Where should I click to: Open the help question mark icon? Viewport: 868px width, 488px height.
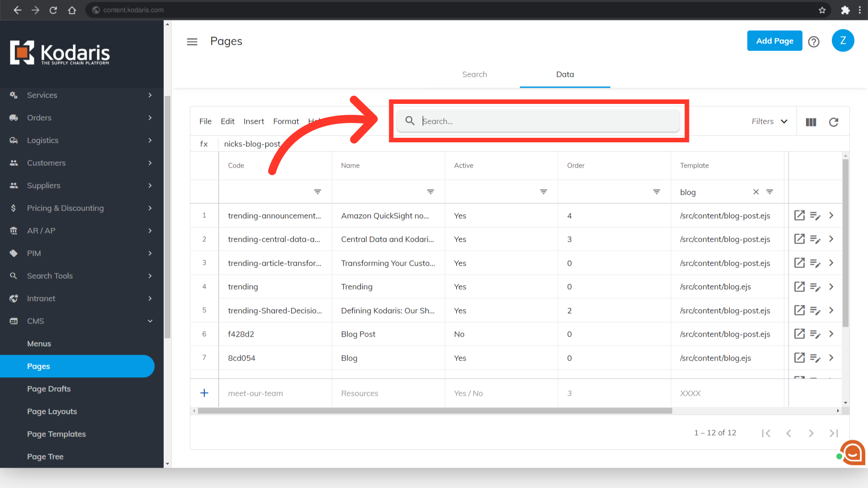click(x=814, y=42)
